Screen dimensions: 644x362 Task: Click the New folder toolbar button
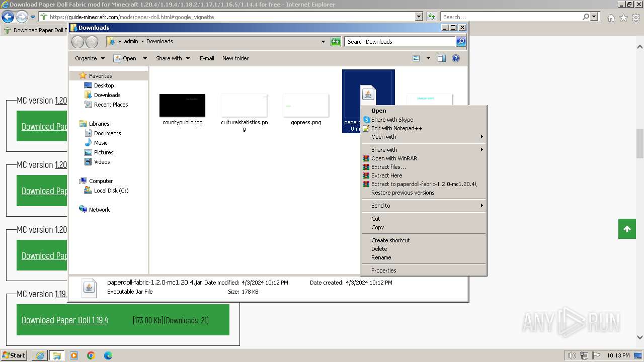235,58
